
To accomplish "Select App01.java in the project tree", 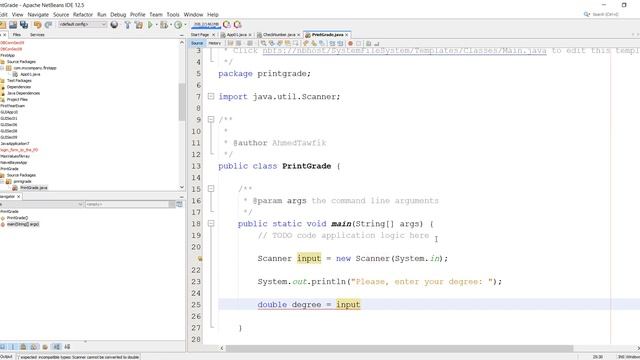I will click(x=30, y=74).
